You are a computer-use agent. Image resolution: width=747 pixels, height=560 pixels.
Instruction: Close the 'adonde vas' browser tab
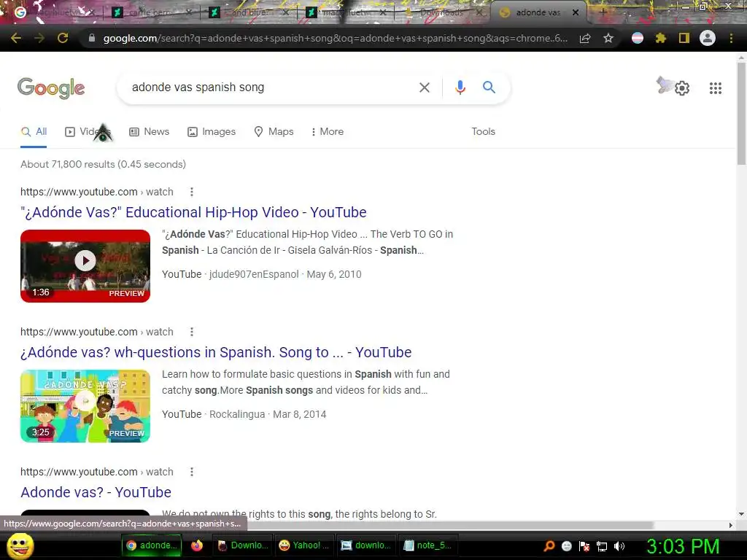[576, 12]
